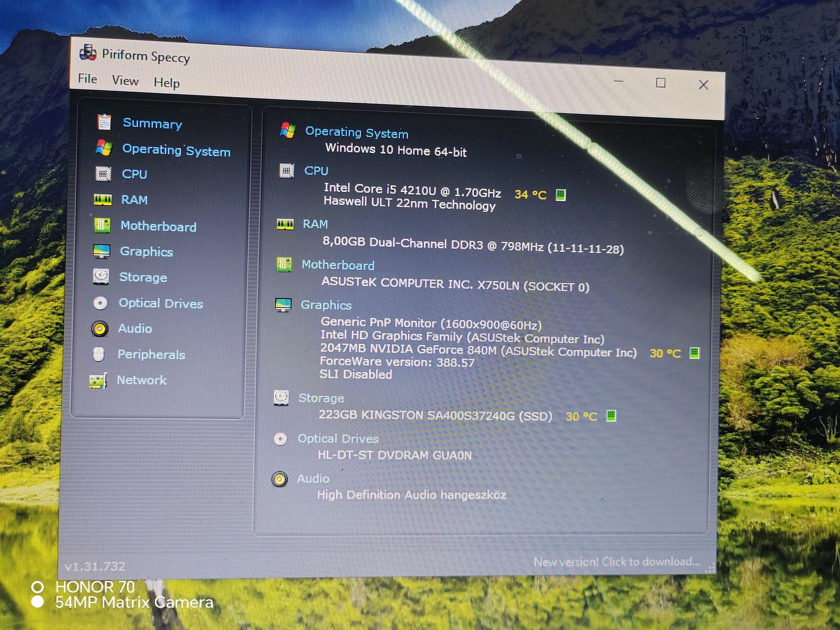Click the Audio speaker icon in sidebar
This screenshot has height=630, width=840.
pos(99,329)
